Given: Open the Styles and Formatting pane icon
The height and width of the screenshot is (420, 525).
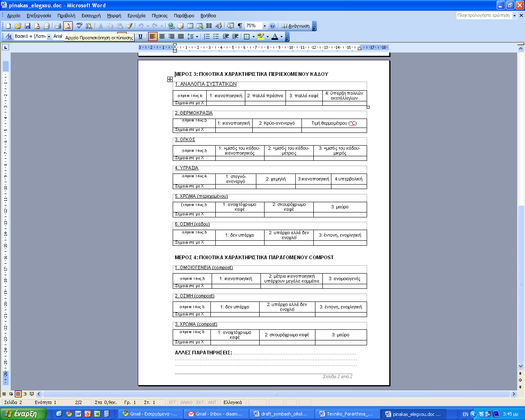Looking at the screenshot, I should [x=8, y=37].
